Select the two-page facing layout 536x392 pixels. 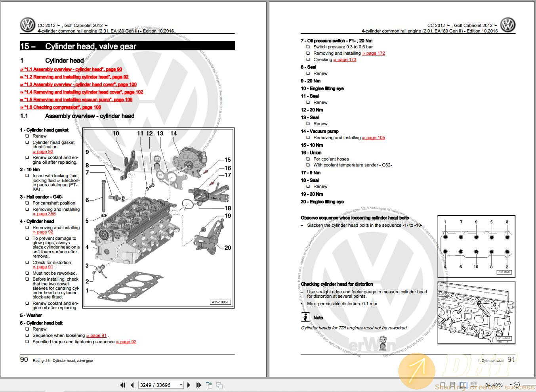pyautogui.click(x=463, y=385)
